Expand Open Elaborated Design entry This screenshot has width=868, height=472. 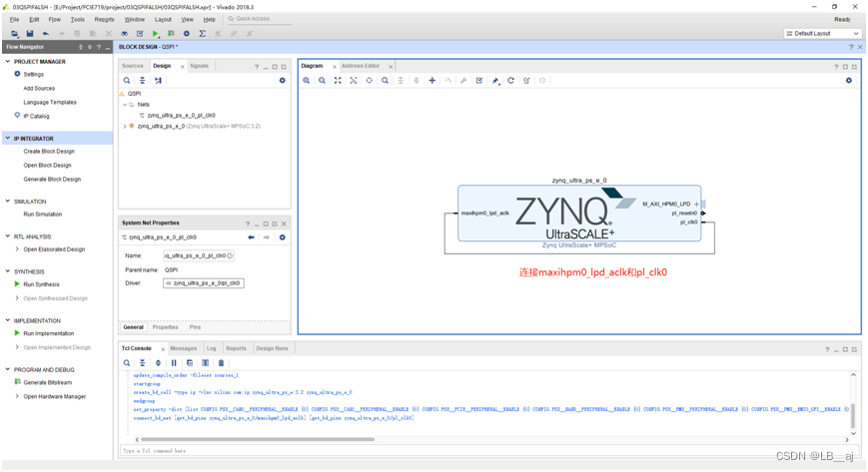point(17,249)
